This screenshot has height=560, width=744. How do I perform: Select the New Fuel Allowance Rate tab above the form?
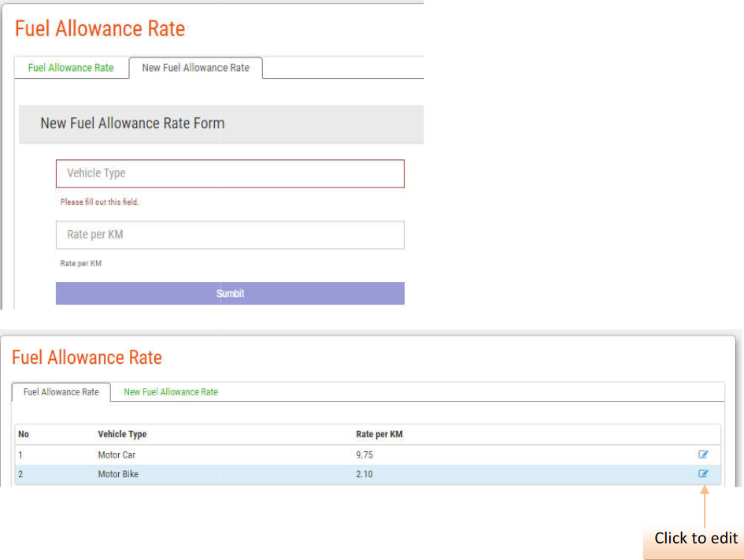195,68
